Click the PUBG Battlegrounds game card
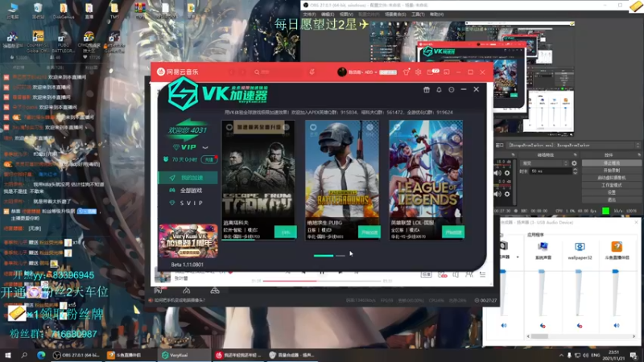The height and width of the screenshot is (362, 644). click(x=342, y=179)
